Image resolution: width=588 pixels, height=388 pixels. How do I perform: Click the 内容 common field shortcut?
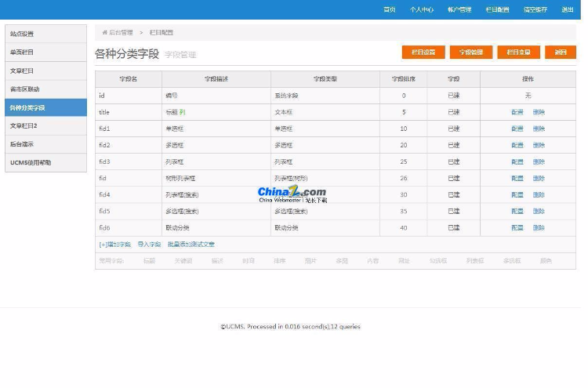click(372, 260)
